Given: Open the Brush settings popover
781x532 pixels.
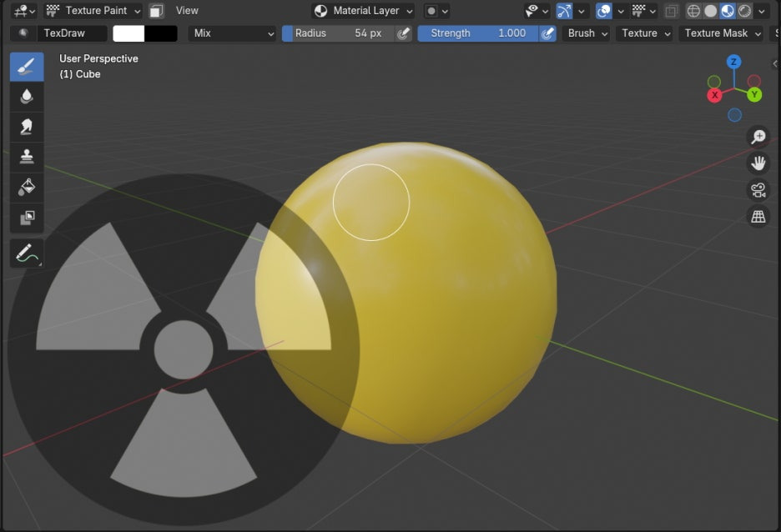Looking at the screenshot, I should 587,33.
